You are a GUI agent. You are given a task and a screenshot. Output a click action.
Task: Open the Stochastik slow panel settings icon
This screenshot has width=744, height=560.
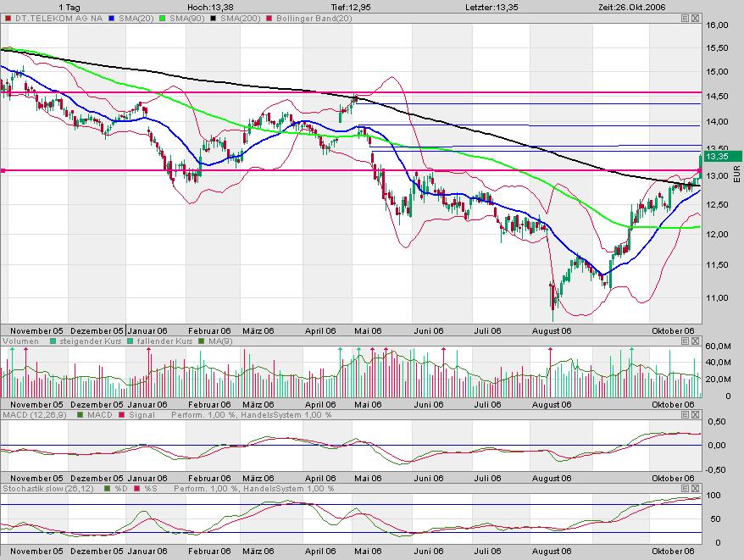(684, 489)
